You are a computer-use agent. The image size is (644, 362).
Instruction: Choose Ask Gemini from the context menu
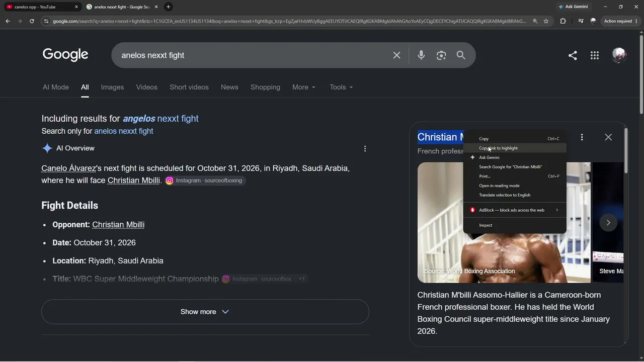pos(515,157)
